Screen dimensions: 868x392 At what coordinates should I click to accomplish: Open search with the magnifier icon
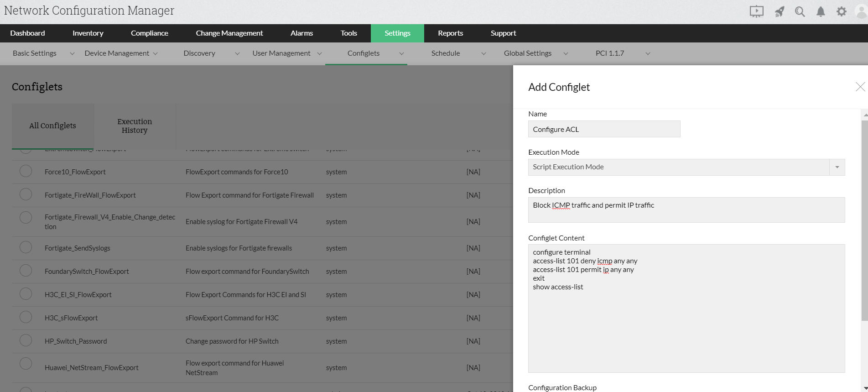[800, 11]
